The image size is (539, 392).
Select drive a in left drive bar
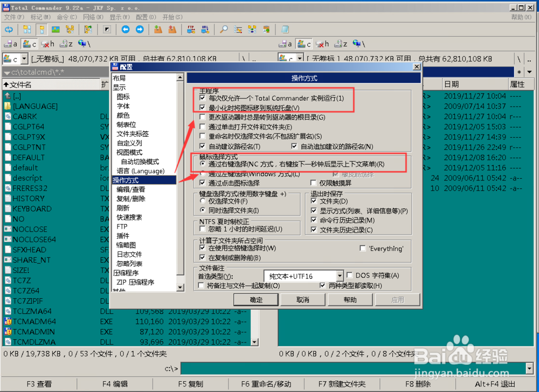pos(11,44)
